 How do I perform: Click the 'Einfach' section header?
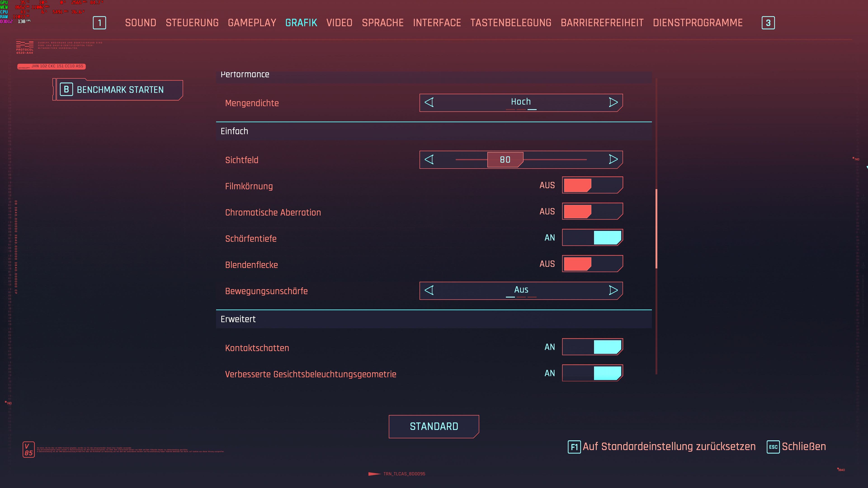[x=434, y=131]
